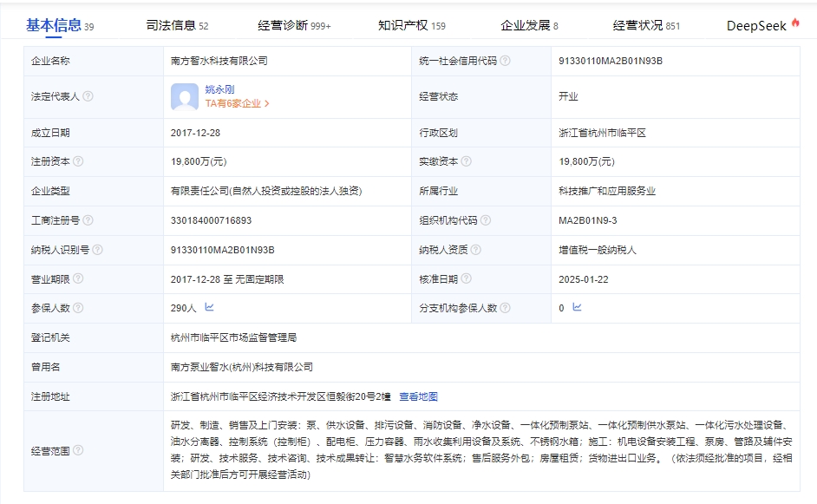
Task: Open the 知识产权 tab
Action: (412, 25)
